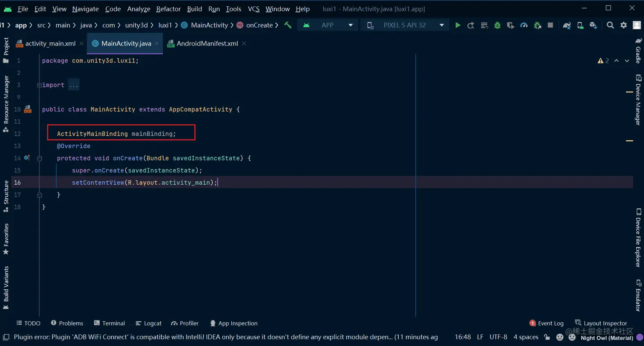Open the Resource Manager side panel

point(6,103)
